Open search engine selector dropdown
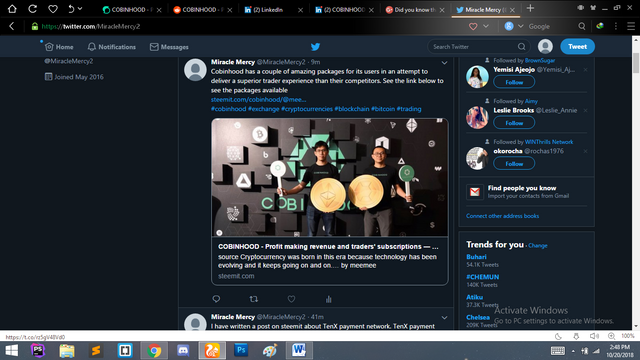640x360 pixels. pos(520,26)
